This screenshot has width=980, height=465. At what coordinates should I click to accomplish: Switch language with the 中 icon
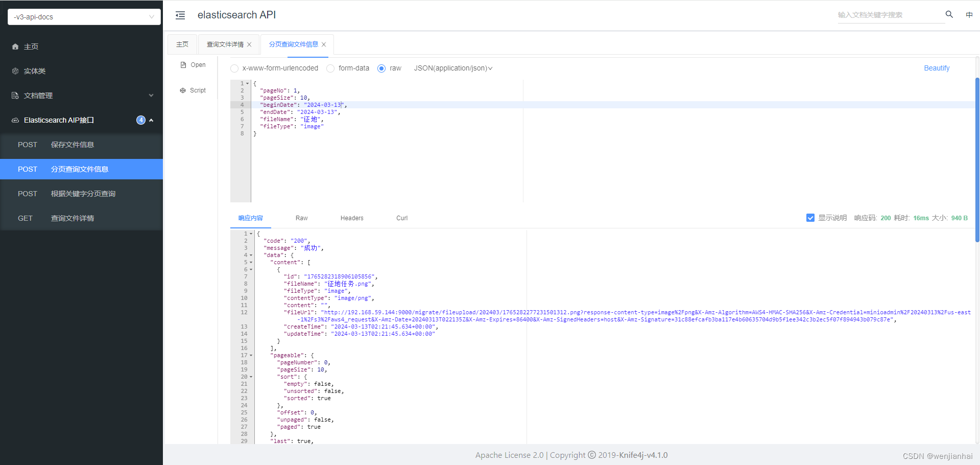pyautogui.click(x=969, y=15)
